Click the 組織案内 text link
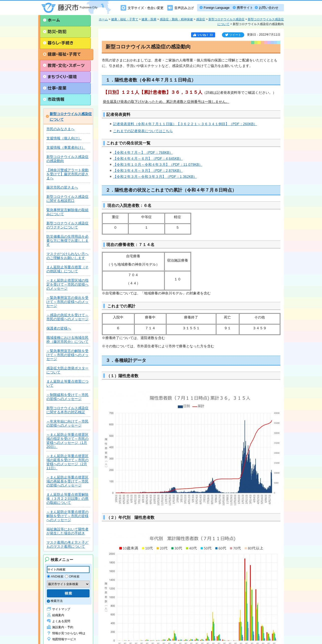The width and height of the screenshot is (322, 644). click(x=58, y=615)
